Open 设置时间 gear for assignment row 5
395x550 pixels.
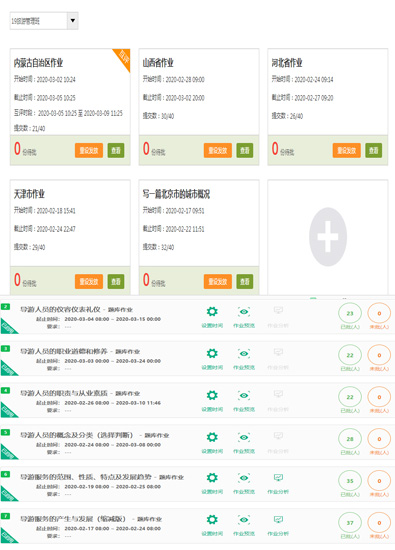pos(212,437)
